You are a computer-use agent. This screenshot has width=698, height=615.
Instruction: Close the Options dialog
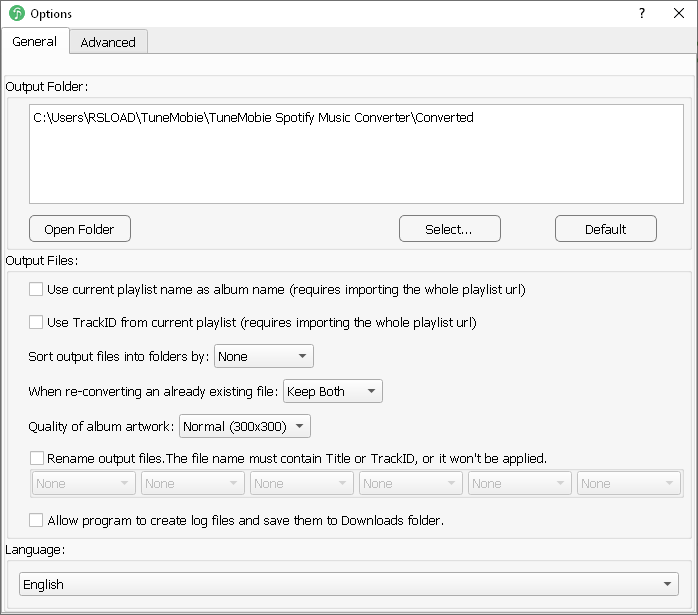[x=679, y=13]
